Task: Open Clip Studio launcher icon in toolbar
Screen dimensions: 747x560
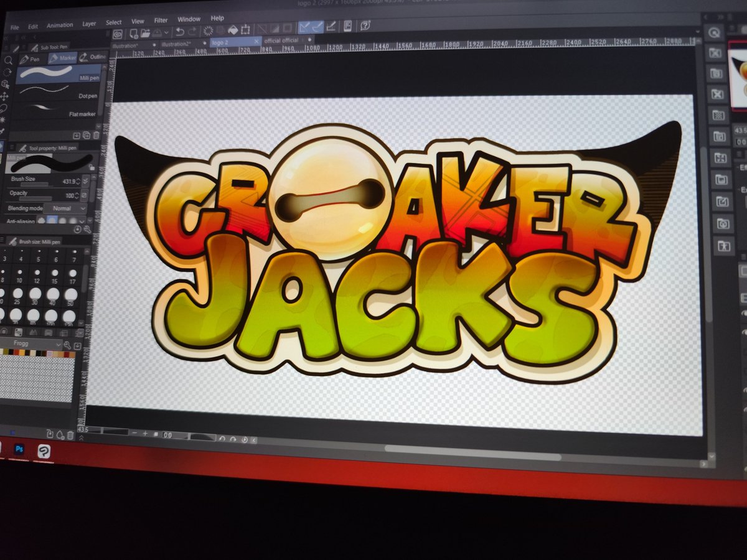Action: [x=117, y=34]
